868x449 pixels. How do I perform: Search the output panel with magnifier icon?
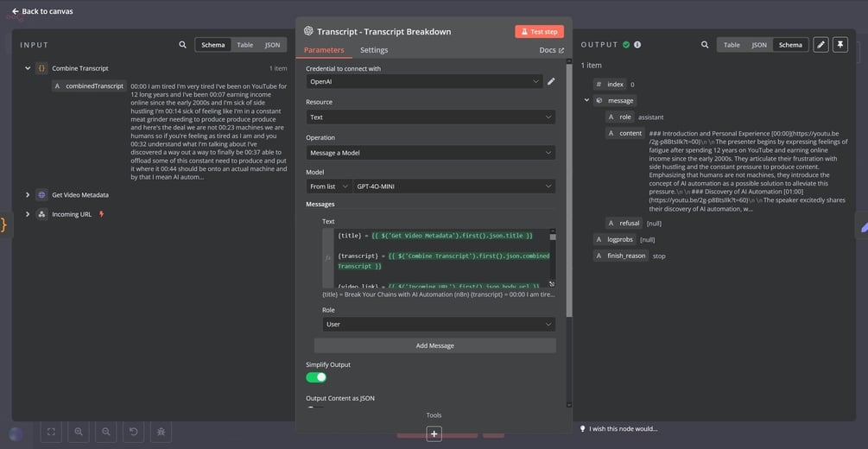[705, 45]
